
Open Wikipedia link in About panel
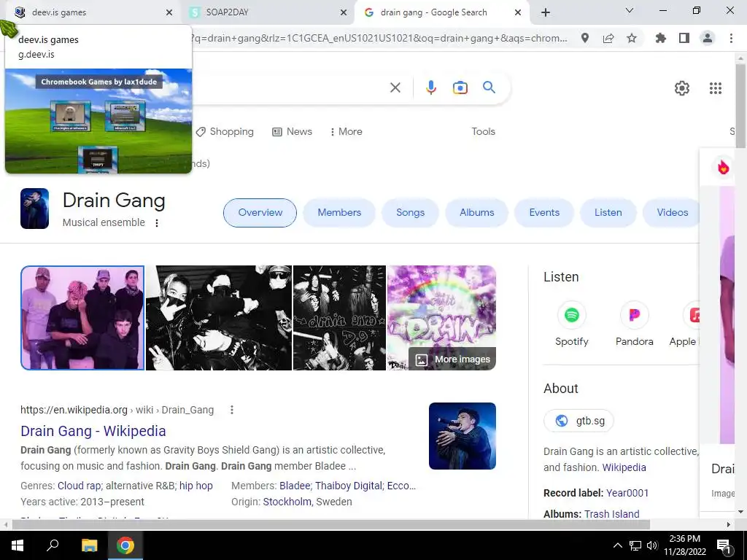point(624,467)
